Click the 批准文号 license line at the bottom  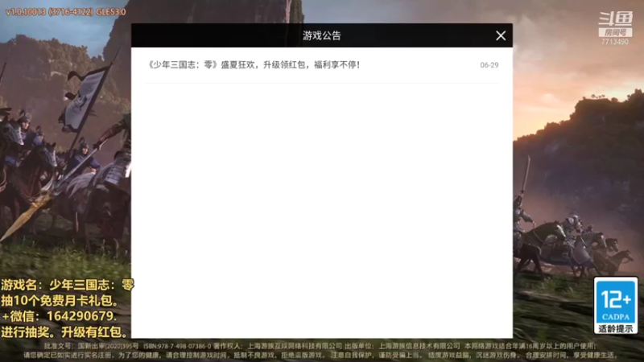click(320, 346)
